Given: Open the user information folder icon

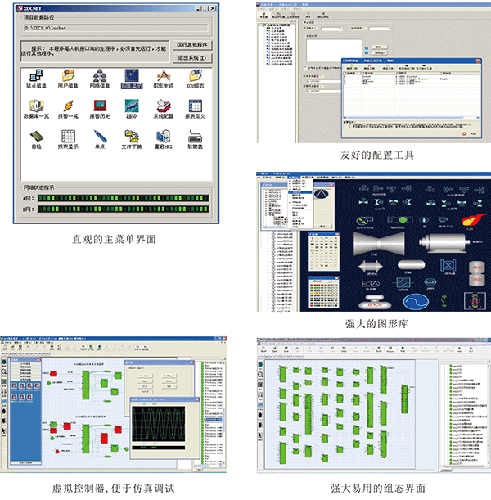Looking at the screenshot, I should (x=68, y=79).
